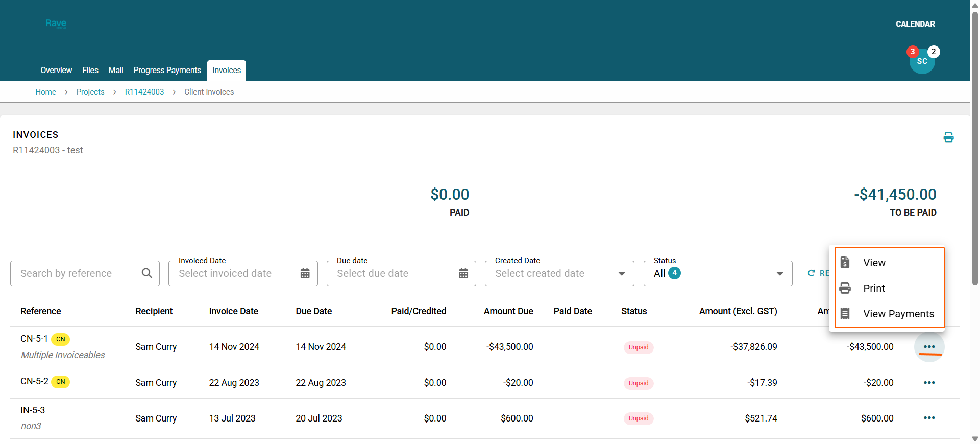Open the Projects breadcrumb link
Screen dimensions: 980x444
[x=90, y=92]
